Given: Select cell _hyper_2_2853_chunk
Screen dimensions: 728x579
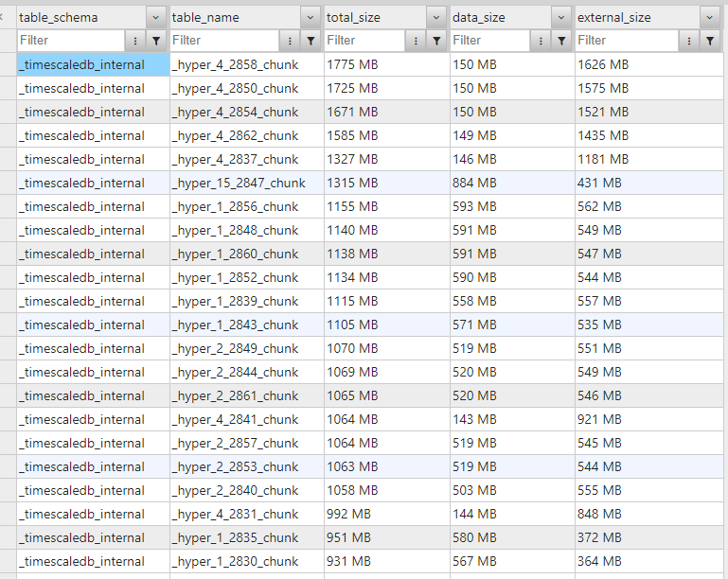Looking at the screenshot, I should [x=247, y=466].
